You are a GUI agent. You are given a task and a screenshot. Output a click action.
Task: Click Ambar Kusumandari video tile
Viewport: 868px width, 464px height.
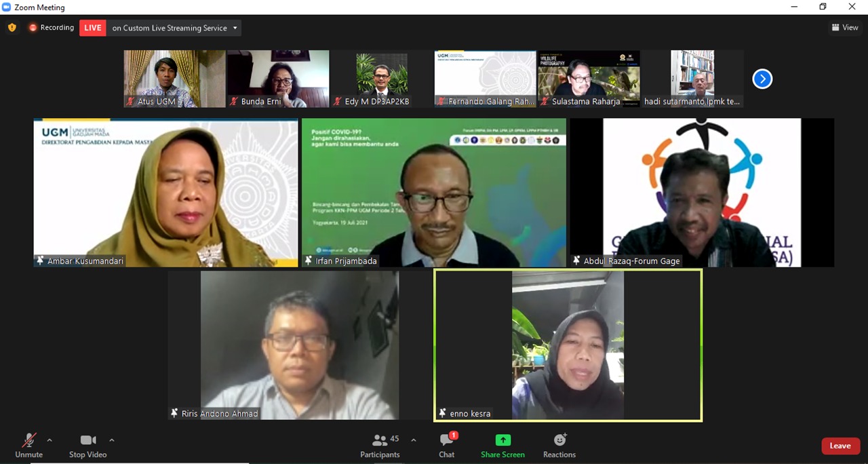pos(166,193)
